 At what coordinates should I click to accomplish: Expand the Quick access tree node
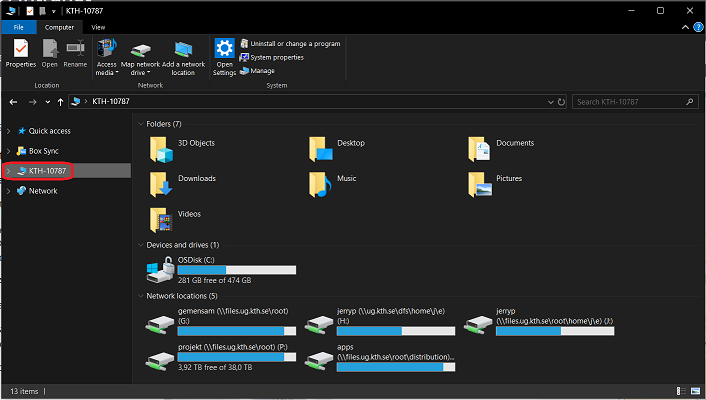pos(9,131)
